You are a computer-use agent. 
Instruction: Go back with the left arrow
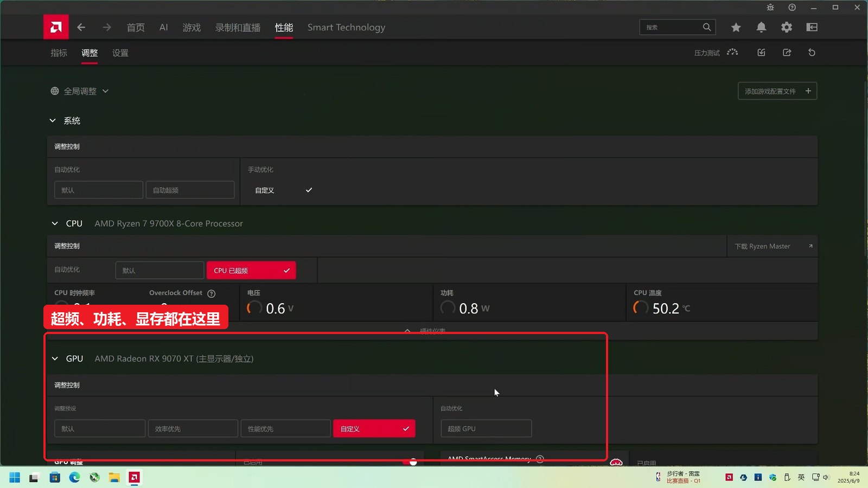[81, 27]
